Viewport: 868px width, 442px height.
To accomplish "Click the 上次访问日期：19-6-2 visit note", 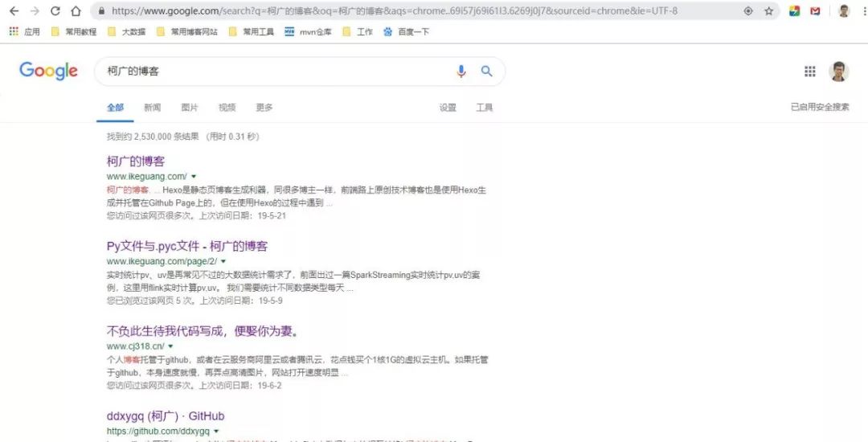I will point(240,386).
